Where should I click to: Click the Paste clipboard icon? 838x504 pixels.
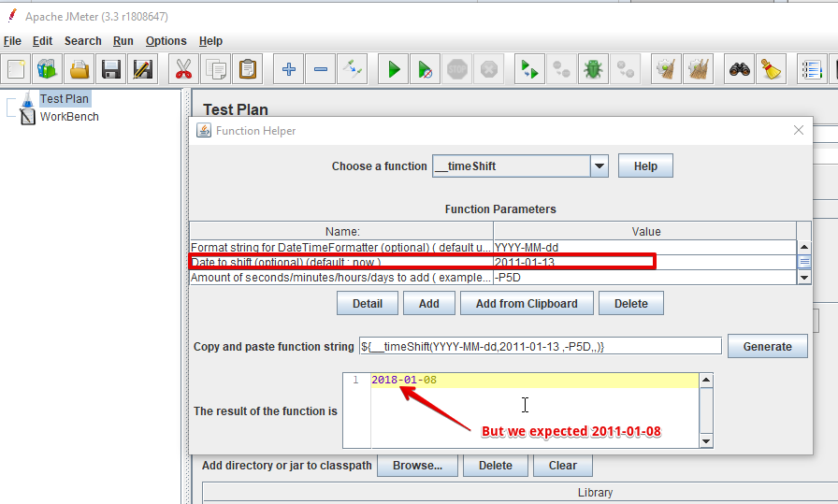(248, 69)
